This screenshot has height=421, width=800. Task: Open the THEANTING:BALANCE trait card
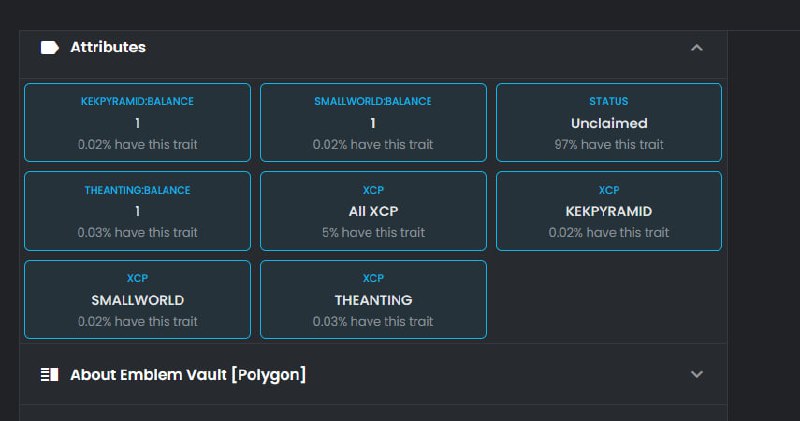click(x=137, y=211)
